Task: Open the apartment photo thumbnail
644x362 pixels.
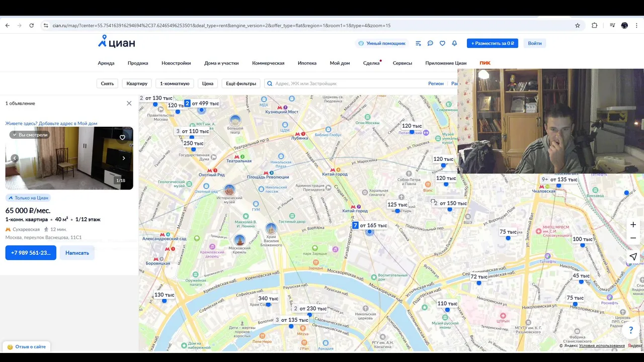Action: click(69, 158)
